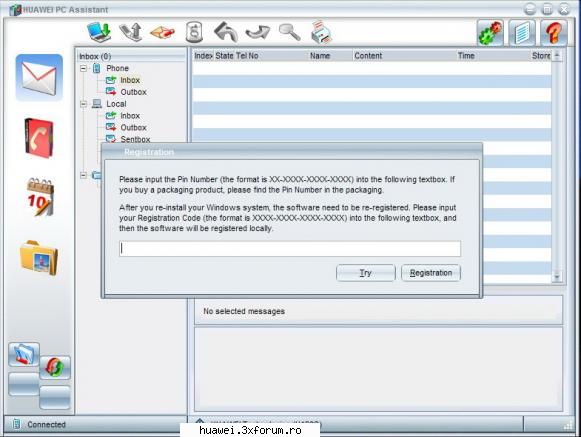Collapse the Local tree node
Screen dimensions: 581x437
pos(84,104)
